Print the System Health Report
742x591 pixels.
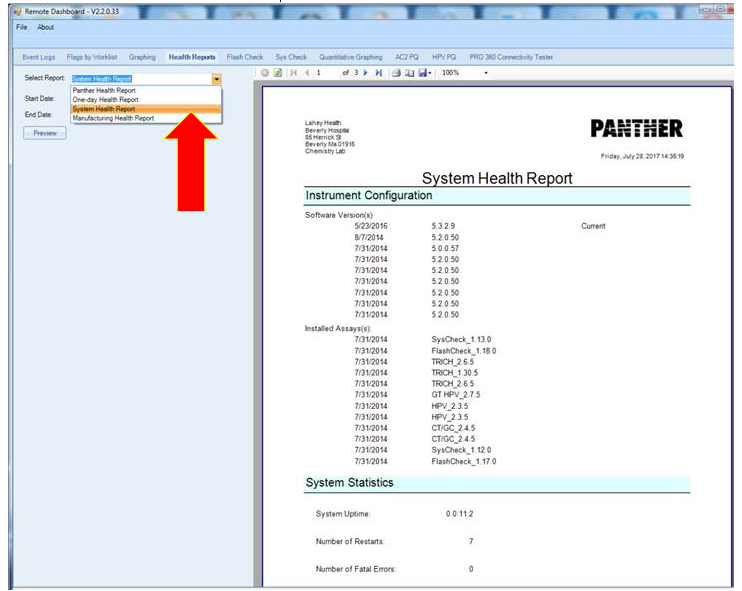[x=396, y=73]
